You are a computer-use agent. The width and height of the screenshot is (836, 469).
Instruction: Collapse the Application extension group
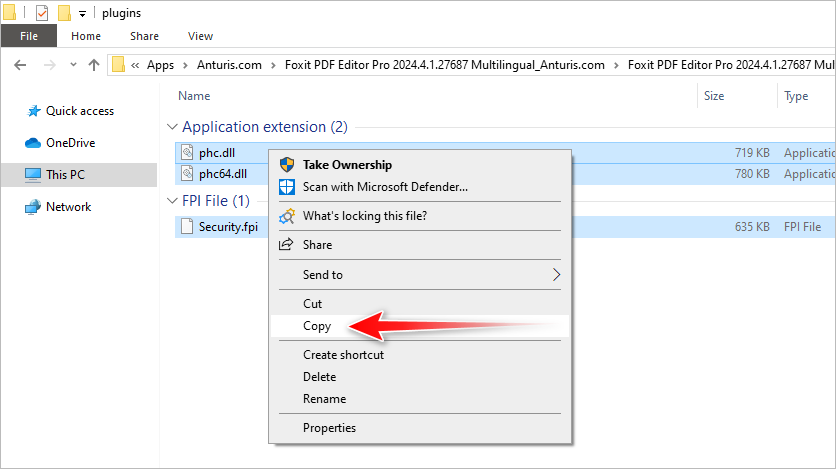pos(172,127)
